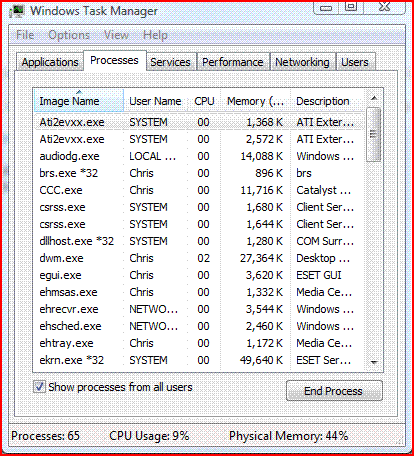Viewport: 414px width, 456px height.
Task: Select the dllhost.exe *32 process
Action: coord(199,241)
